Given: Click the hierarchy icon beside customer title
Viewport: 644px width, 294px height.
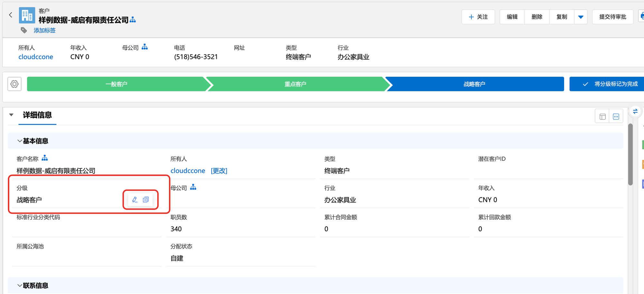Looking at the screenshot, I should [133, 20].
